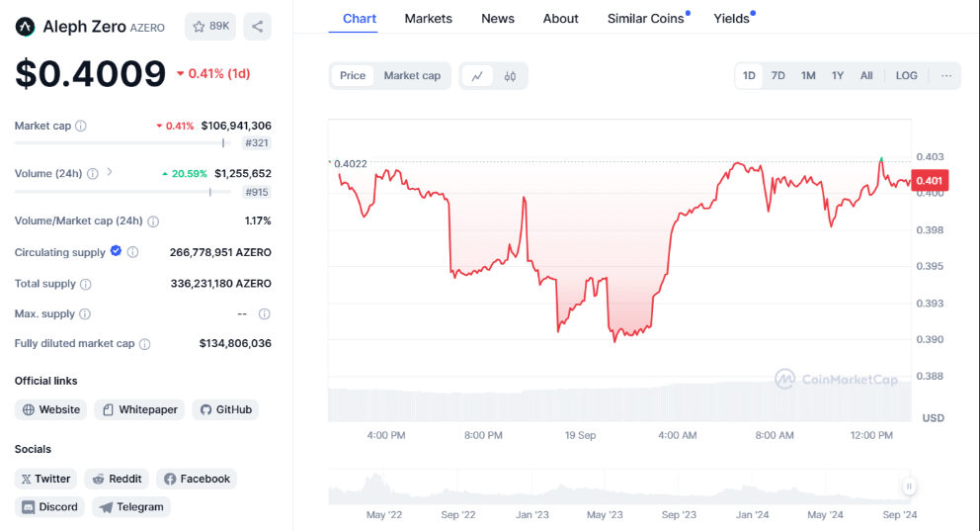Select candlestick chart view icon
This screenshot has width=980, height=531.
[x=510, y=76]
